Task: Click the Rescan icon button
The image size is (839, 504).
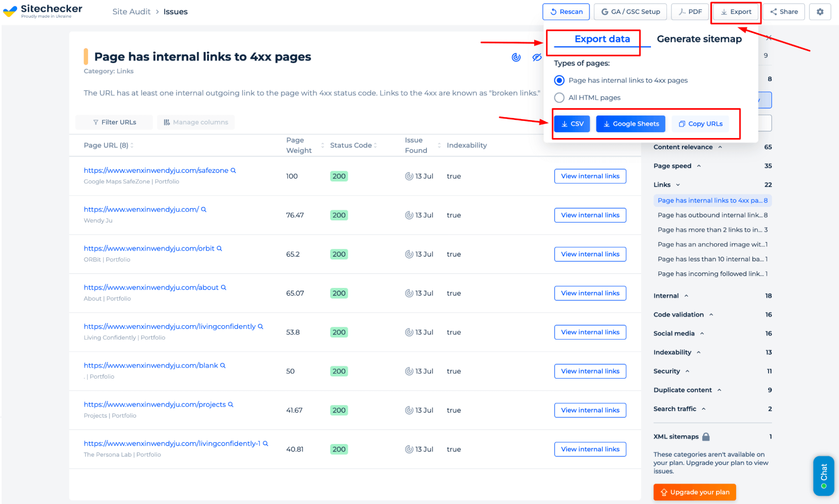Action: point(566,11)
